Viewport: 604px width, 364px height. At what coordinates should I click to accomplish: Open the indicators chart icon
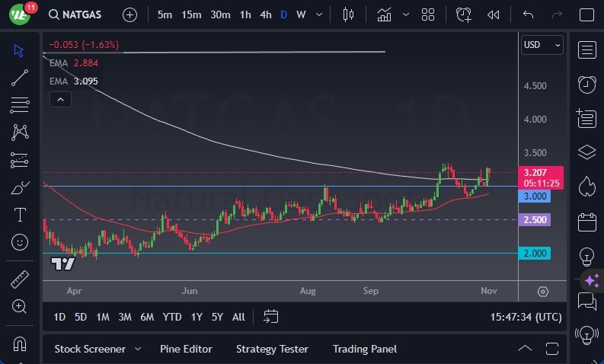(385, 14)
